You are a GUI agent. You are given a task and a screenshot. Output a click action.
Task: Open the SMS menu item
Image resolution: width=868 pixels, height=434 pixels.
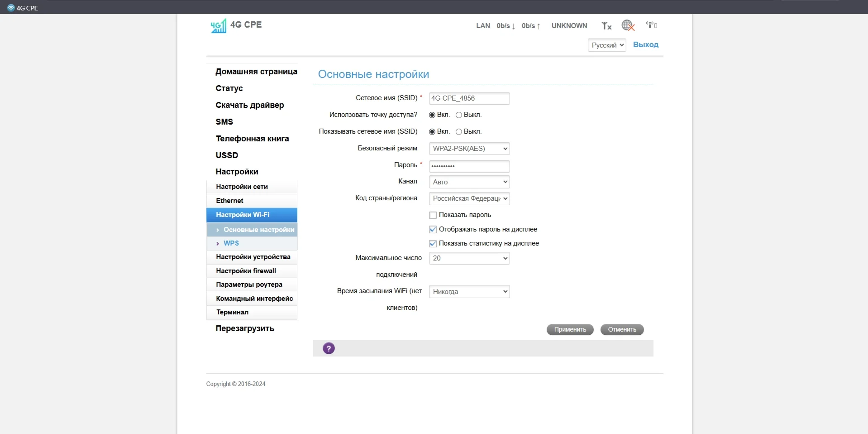click(x=224, y=122)
